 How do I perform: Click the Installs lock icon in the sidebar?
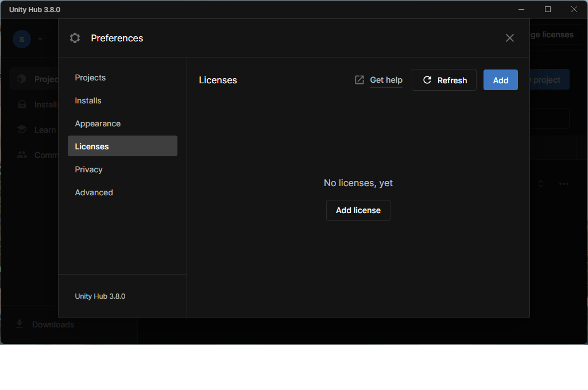21,104
